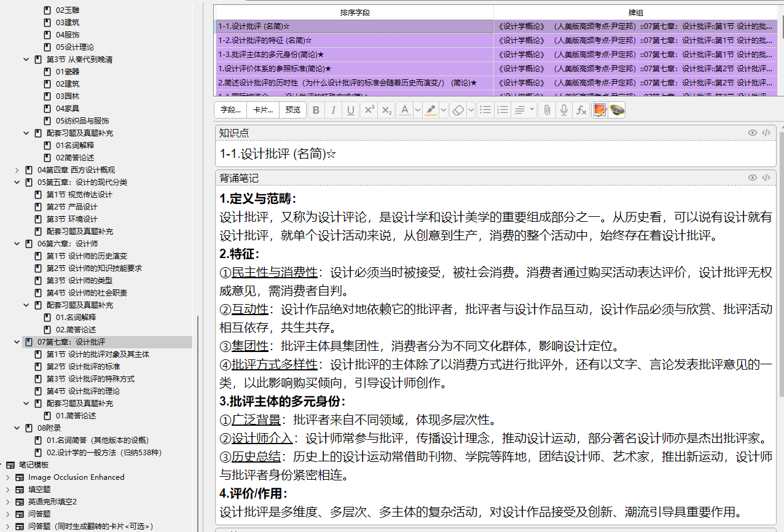The image size is (784, 532).
Task: Click the deck icon beside 07第七章：设计批评
Action: tap(29, 342)
